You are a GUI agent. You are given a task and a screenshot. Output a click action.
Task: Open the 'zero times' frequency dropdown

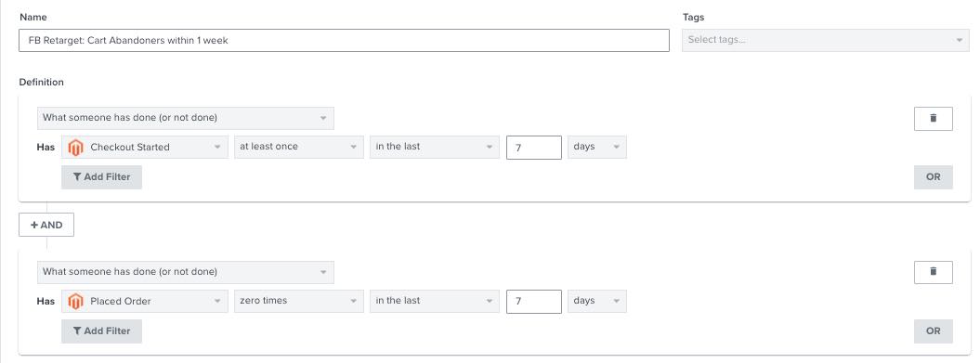[299, 301]
